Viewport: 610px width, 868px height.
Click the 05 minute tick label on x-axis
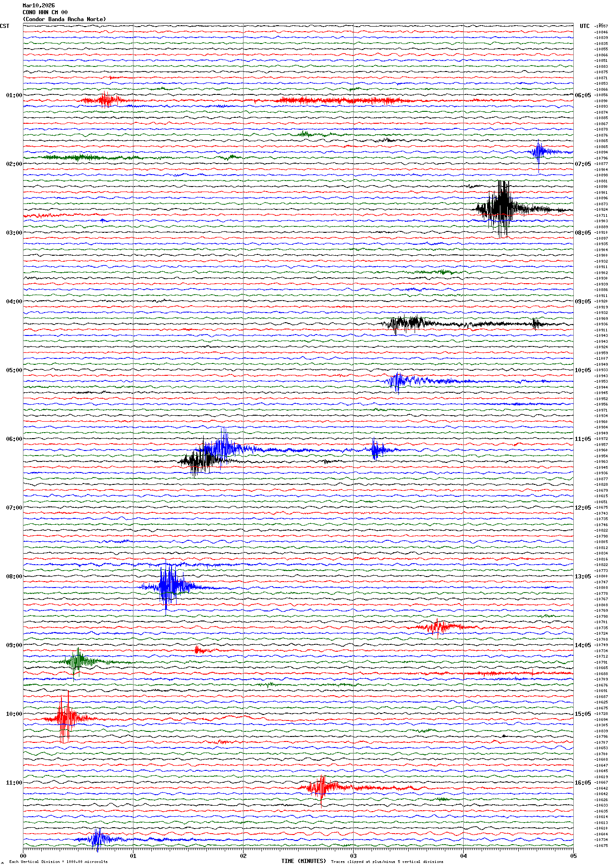coord(573,856)
